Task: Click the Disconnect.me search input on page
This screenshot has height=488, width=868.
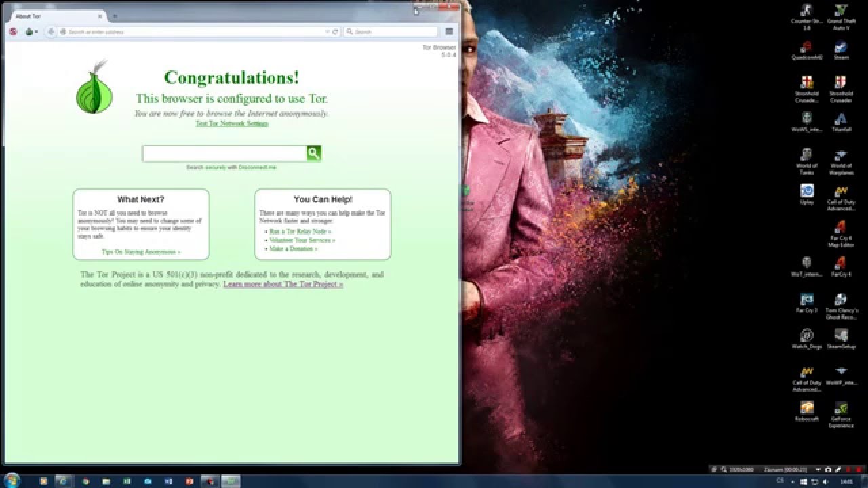Action: 224,154
